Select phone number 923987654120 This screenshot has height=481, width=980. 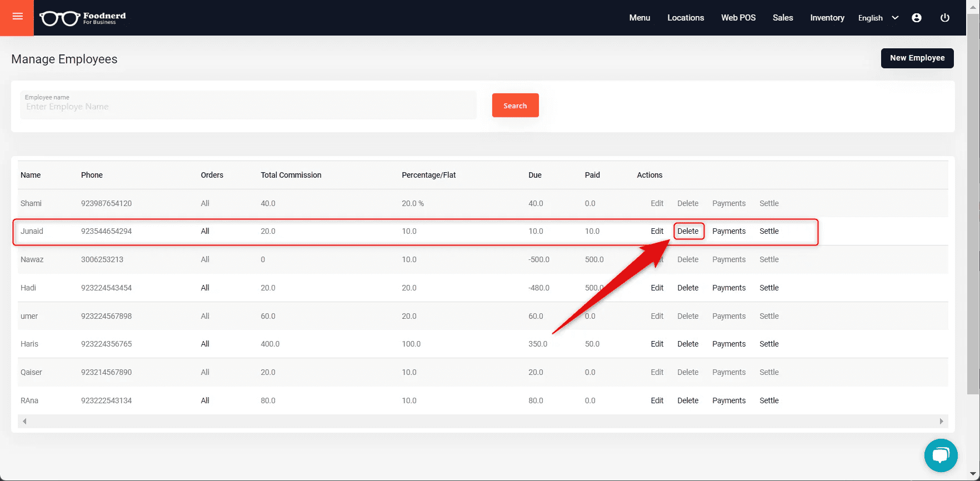click(x=107, y=203)
